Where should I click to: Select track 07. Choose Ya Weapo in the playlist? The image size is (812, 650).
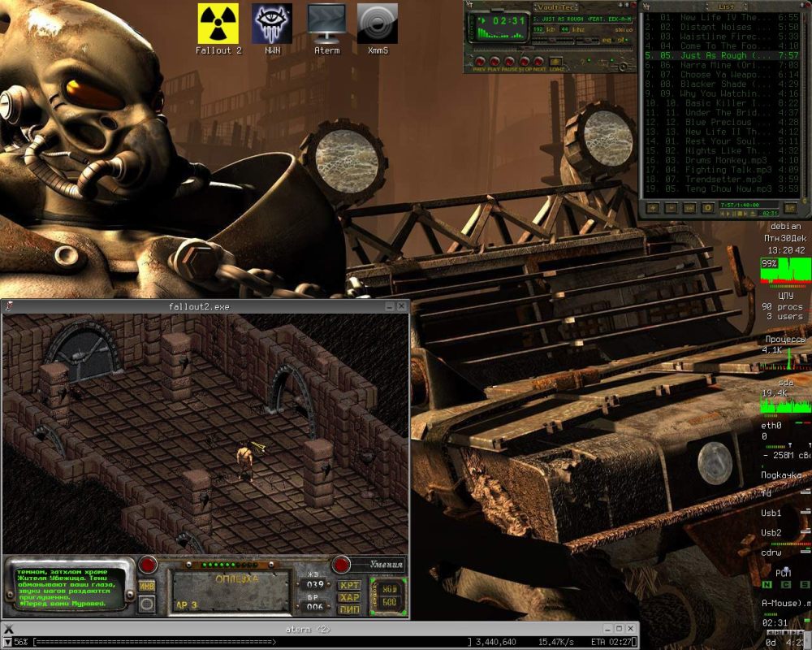tap(722, 74)
